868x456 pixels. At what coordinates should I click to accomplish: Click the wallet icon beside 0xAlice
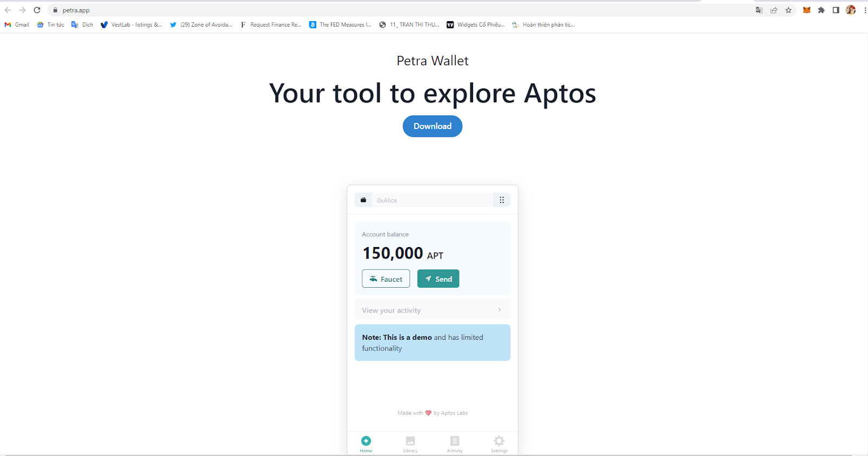[x=363, y=200]
